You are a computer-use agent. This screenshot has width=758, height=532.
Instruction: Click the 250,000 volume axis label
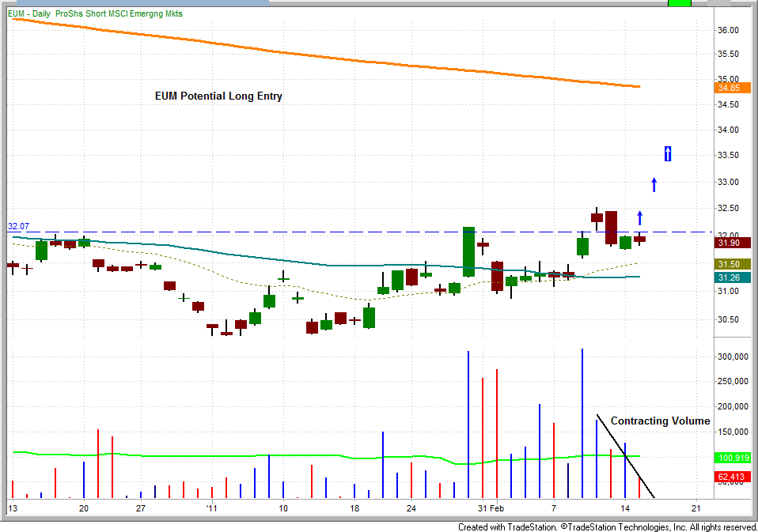click(733, 381)
